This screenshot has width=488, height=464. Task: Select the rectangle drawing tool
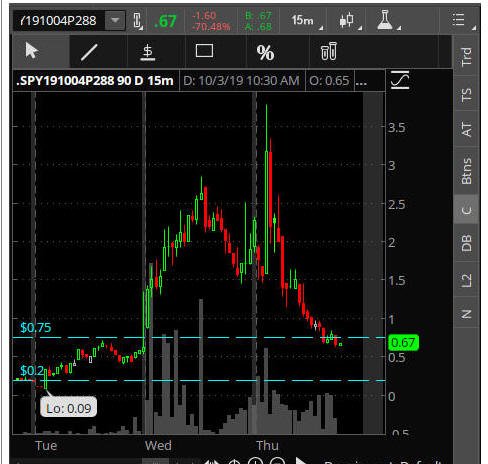(204, 51)
